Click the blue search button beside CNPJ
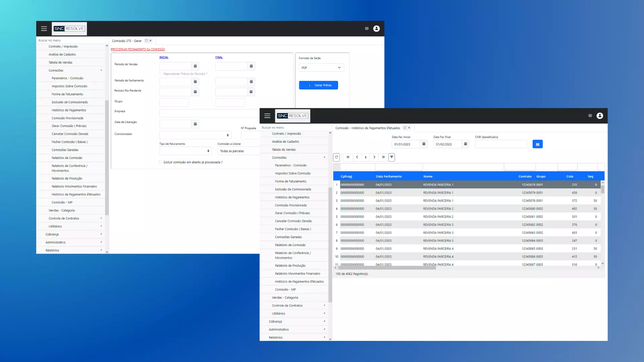644x362 pixels. click(x=537, y=144)
